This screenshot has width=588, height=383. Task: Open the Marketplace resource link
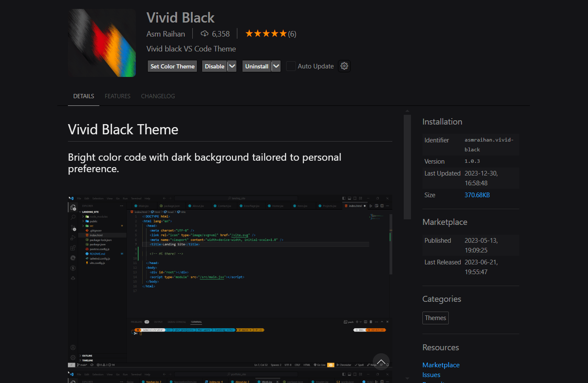tap(441, 365)
